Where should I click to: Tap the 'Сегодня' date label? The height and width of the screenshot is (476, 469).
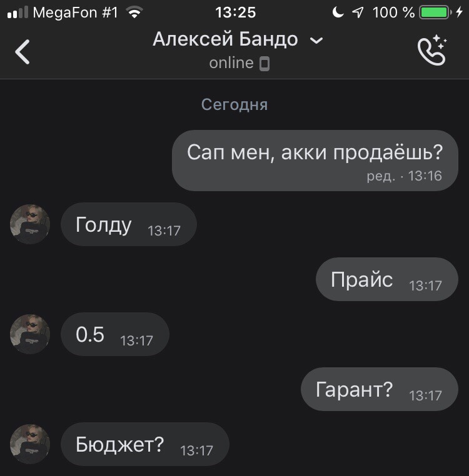coord(234,105)
